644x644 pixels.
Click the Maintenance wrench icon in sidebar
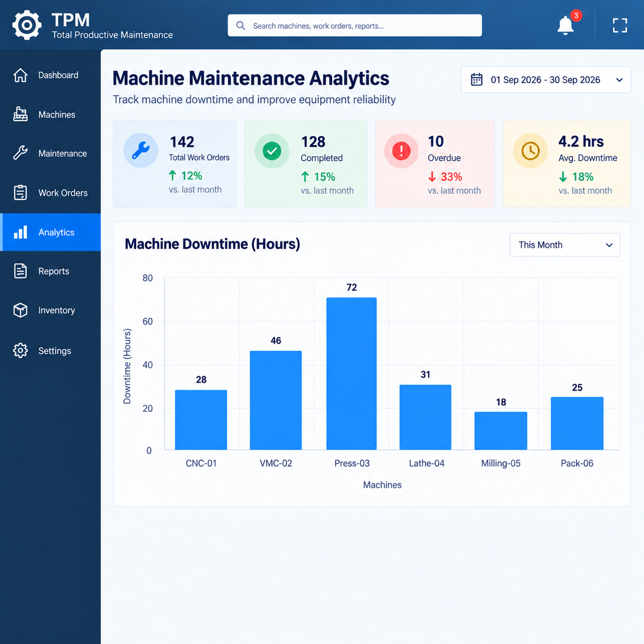[21, 153]
